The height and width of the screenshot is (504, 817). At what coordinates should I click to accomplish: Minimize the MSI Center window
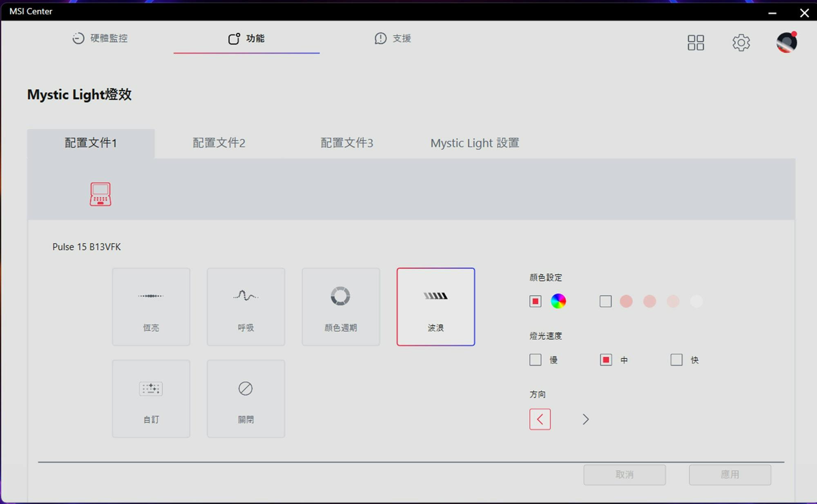pos(772,13)
